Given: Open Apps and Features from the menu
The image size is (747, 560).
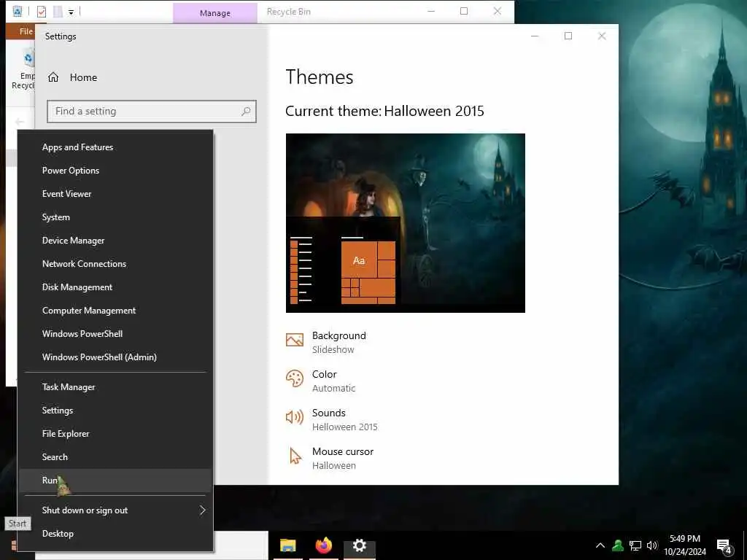Looking at the screenshot, I should (115, 147).
